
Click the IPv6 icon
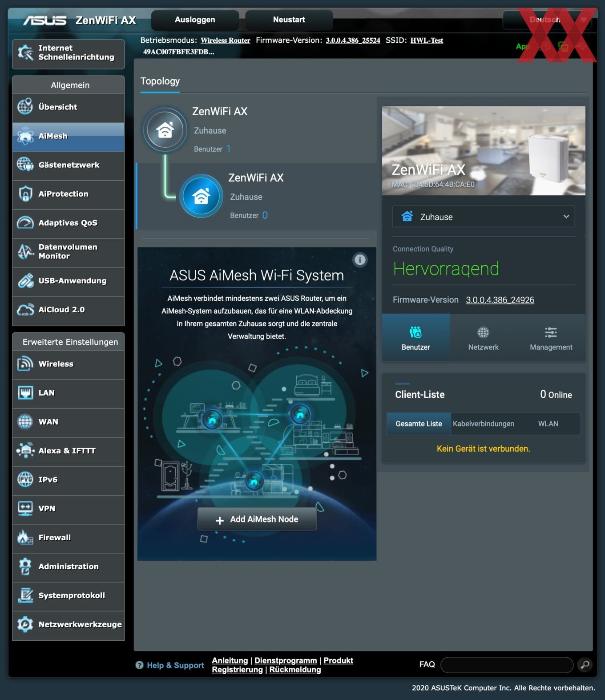point(25,479)
